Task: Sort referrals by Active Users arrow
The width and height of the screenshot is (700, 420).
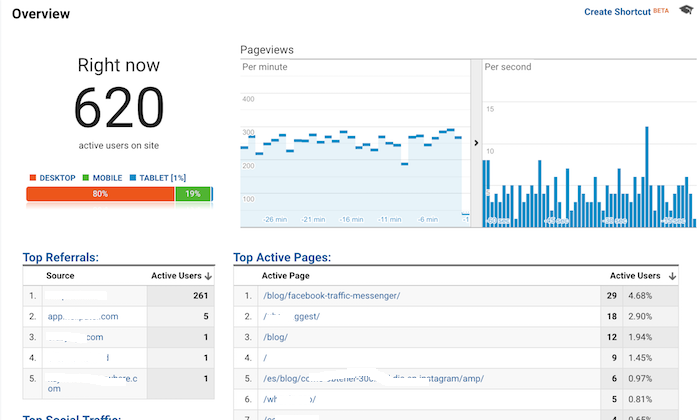Action: tap(208, 275)
